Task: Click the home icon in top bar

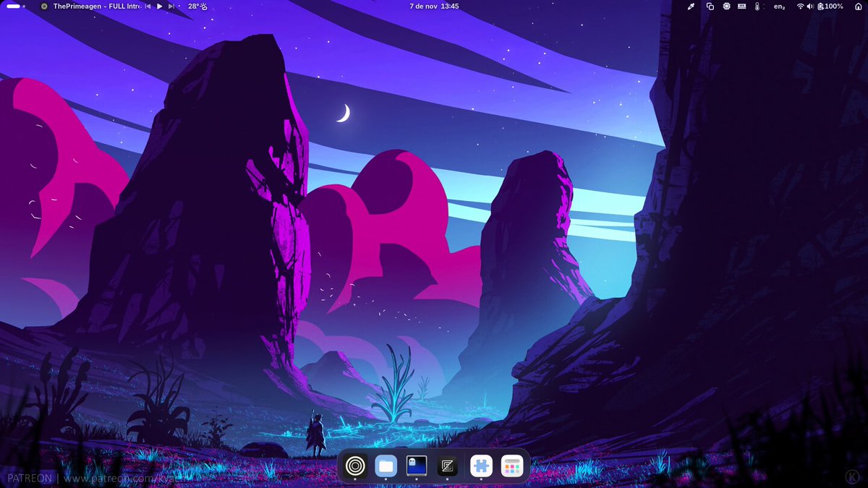Action: click(x=858, y=6)
